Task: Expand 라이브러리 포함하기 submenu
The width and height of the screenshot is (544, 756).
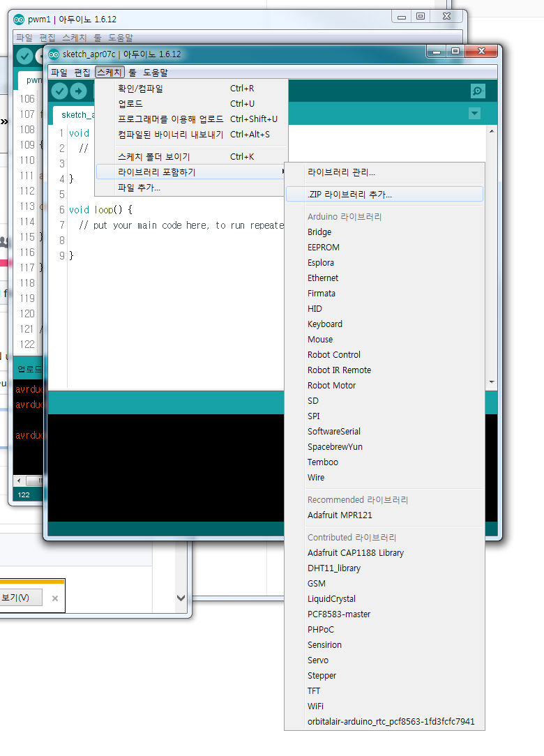Action: 192,172
